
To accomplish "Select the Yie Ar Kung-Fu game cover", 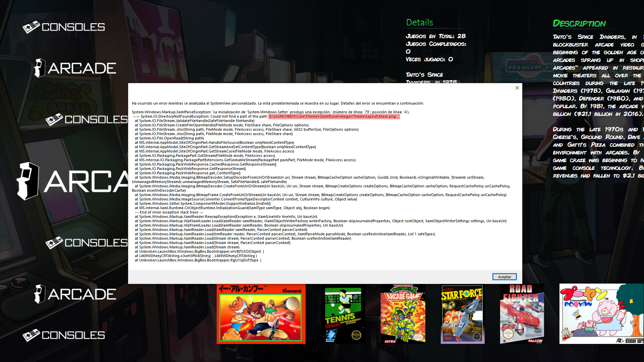I will [261, 314].
